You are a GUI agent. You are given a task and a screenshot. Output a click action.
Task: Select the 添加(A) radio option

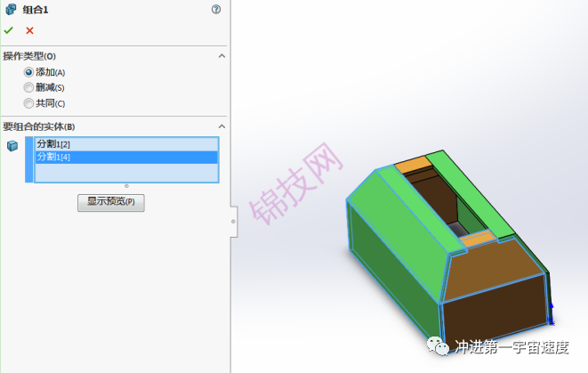pos(28,72)
